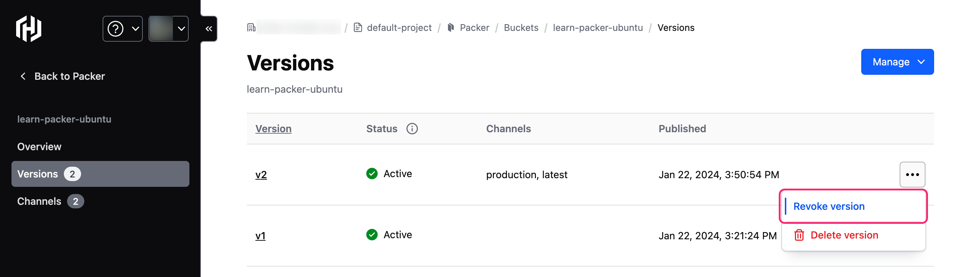Navigate to Buckets breadcrumb
Viewport: 980px width, 277px height.
coord(521,27)
